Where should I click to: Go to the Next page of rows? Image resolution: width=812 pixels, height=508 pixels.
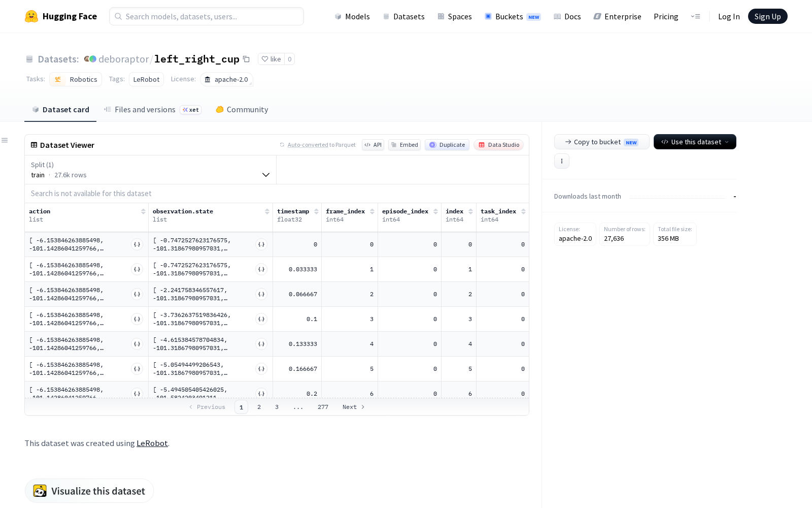[353, 407]
